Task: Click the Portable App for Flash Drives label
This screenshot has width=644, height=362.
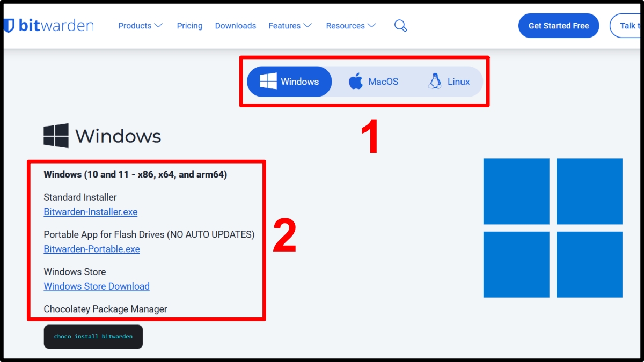Action: pos(149,234)
